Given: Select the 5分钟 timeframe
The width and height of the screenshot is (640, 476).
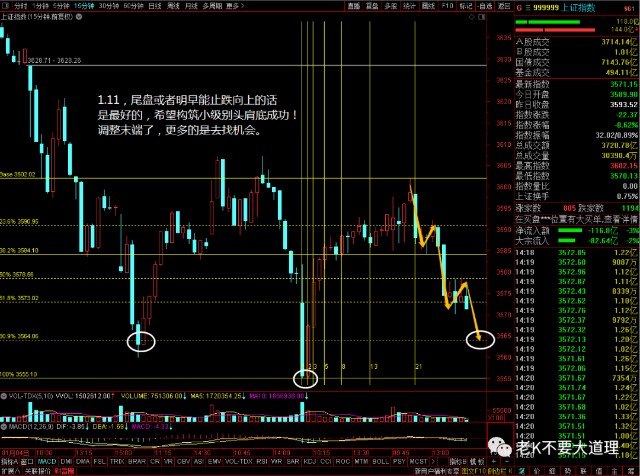Looking at the screenshot, I should click(61, 6).
